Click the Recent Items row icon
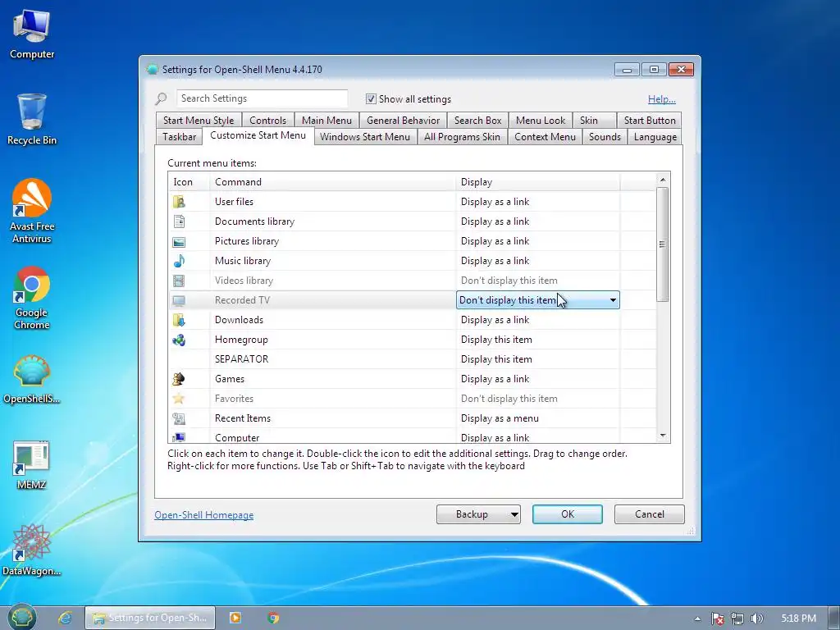Viewport: 840px width, 630px height. click(x=179, y=418)
